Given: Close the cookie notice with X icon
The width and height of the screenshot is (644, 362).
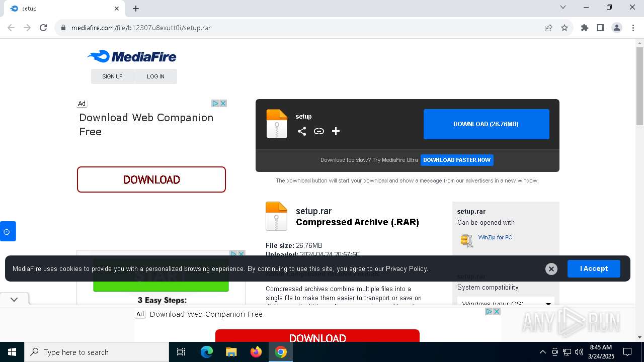Looking at the screenshot, I should point(551,269).
